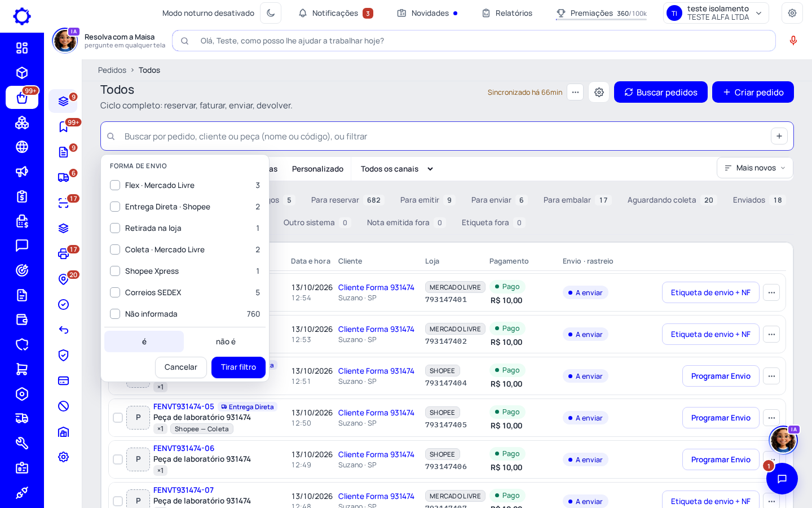This screenshot has height=508, width=812.
Task: Check Flex · Mercado Livre option
Action: pyautogui.click(x=115, y=185)
